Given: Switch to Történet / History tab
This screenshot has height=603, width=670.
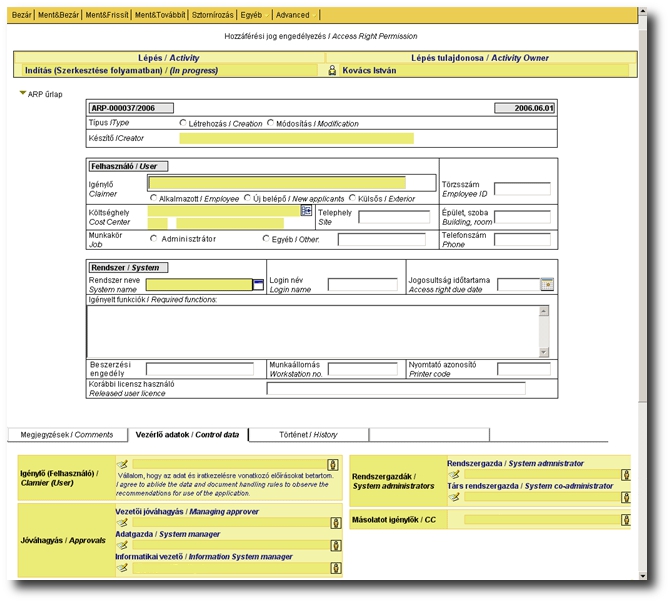Looking at the screenshot, I should [309, 435].
